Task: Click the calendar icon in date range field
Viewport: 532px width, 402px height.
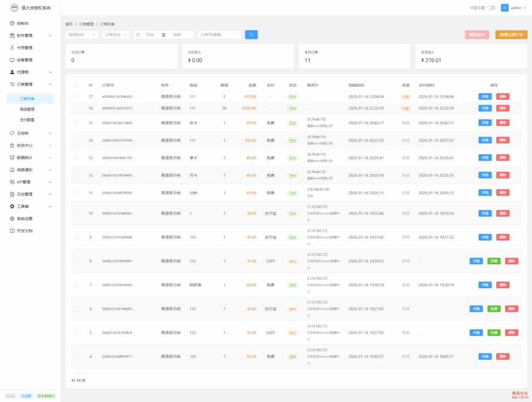Action: [138, 35]
